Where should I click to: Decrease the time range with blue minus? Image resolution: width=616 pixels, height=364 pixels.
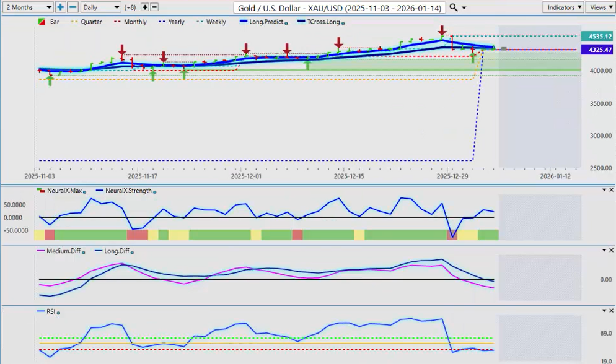coord(73,7)
